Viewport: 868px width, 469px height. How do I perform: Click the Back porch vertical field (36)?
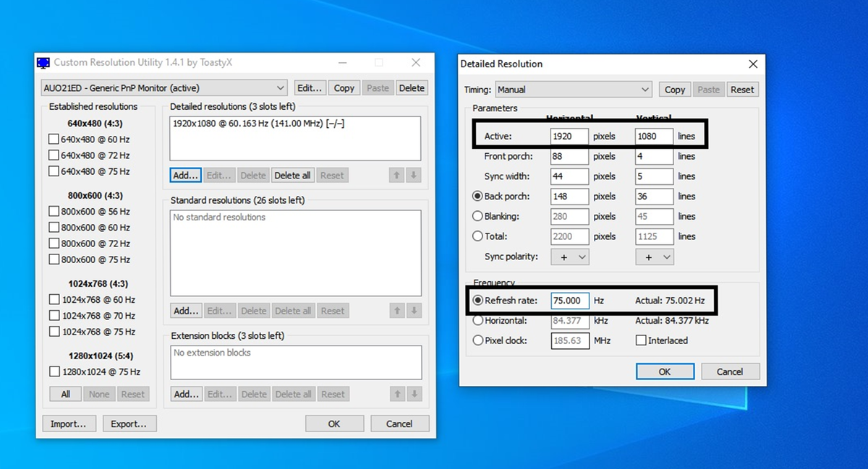pyautogui.click(x=655, y=196)
